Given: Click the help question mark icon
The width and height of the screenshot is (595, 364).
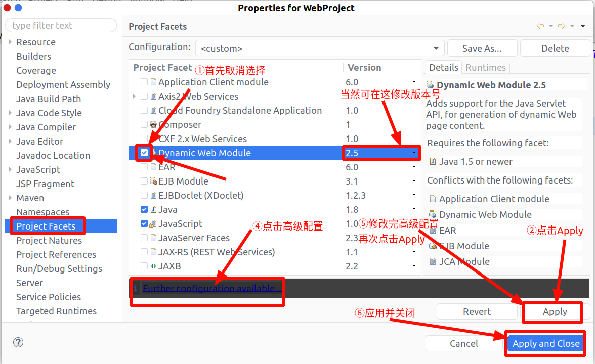Looking at the screenshot, I should [x=18, y=342].
